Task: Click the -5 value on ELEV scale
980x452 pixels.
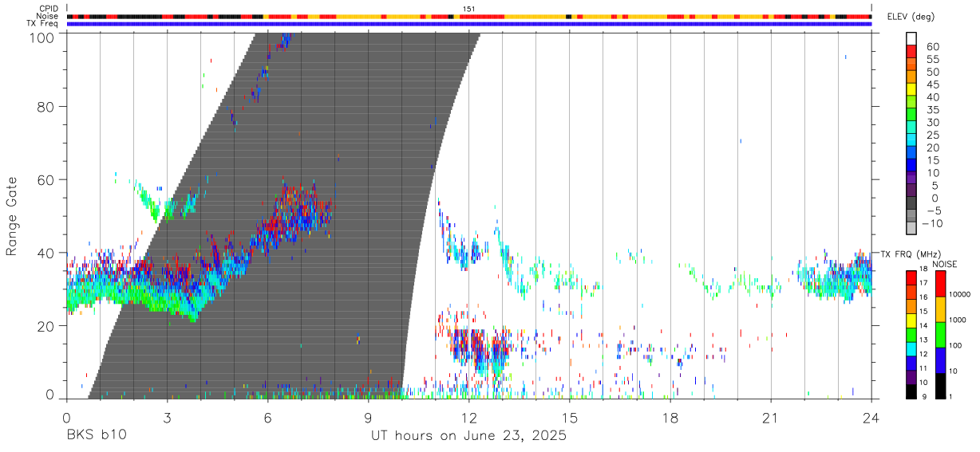Action: 932,210
